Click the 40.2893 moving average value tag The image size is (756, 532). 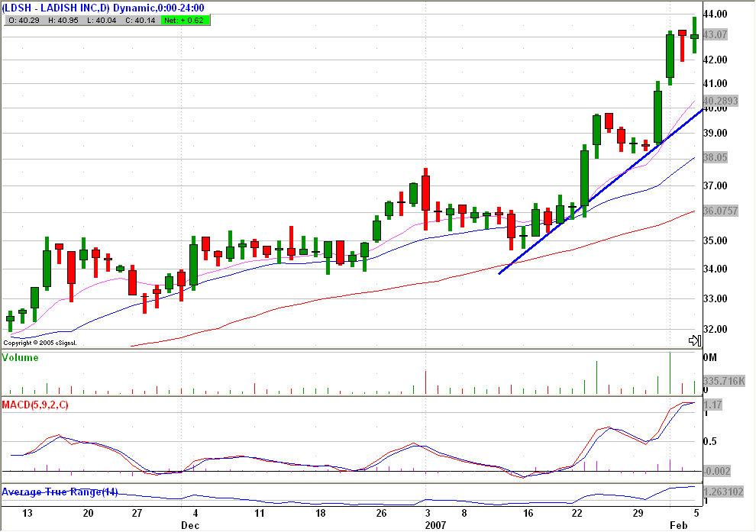720,101
